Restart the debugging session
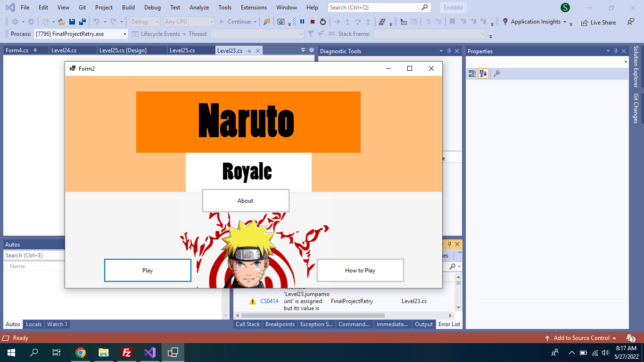The height and width of the screenshot is (362, 644). pos(322,22)
